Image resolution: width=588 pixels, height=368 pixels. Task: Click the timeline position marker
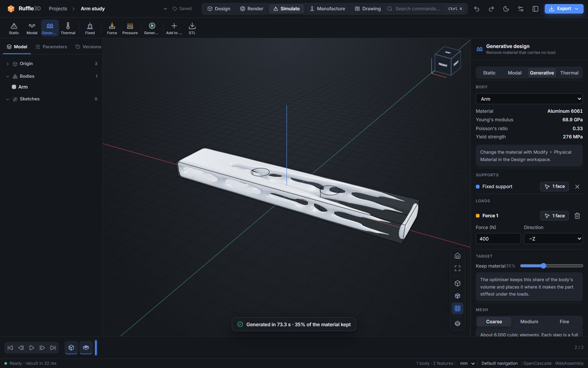pyautogui.click(x=96, y=348)
